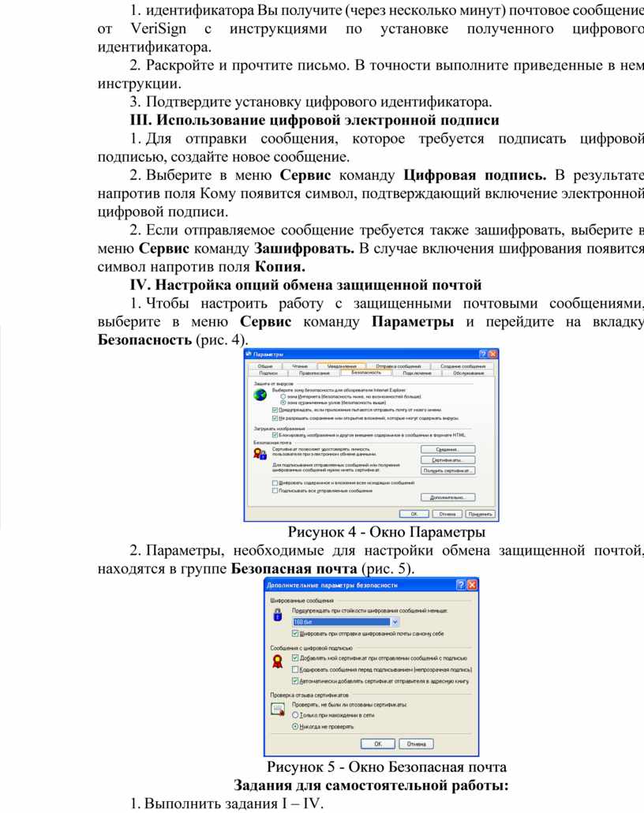Switch to the Создание сообщения tab
The width and height of the screenshot is (644, 813).
(462, 366)
